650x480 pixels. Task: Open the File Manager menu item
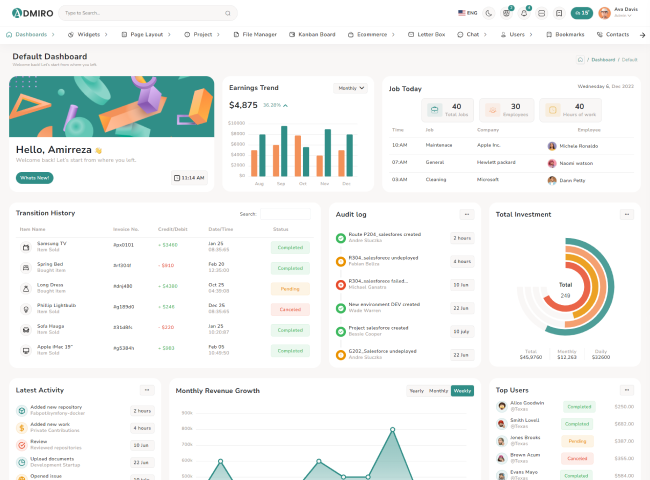point(256,34)
